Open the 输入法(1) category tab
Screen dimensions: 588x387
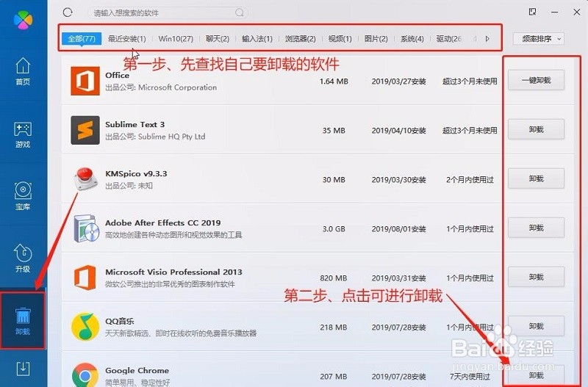(257, 39)
